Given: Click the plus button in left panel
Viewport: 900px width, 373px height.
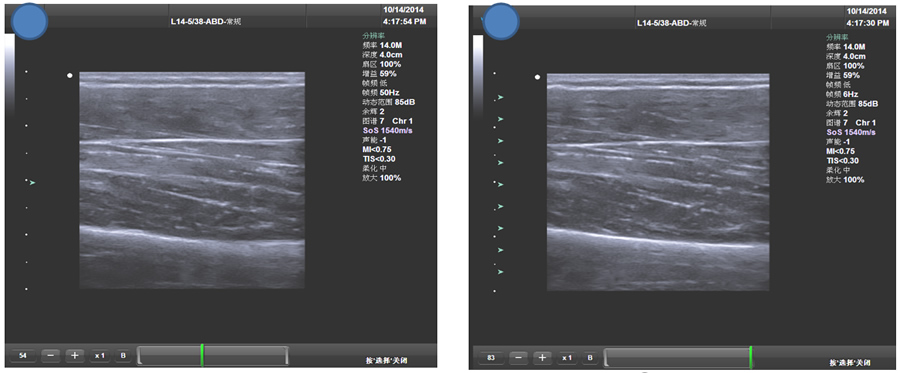Looking at the screenshot, I should pyautogui.click(x=75, y=356).
